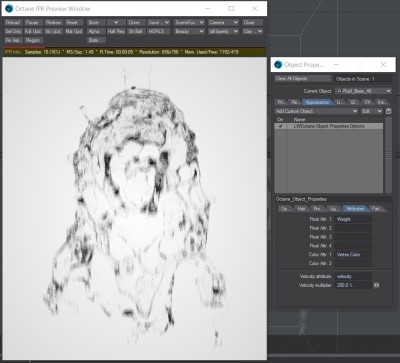Open the Beauty render pass dropdown

click(189, 31)
